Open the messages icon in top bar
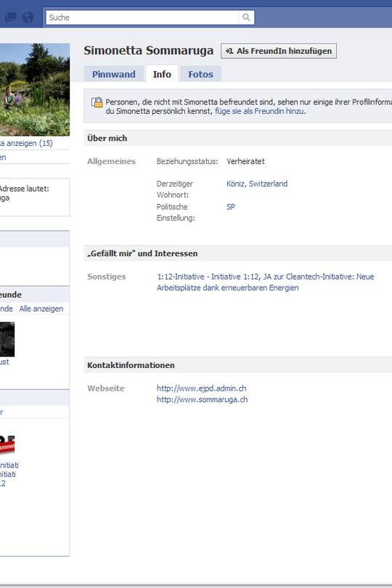 coord(10,17)
